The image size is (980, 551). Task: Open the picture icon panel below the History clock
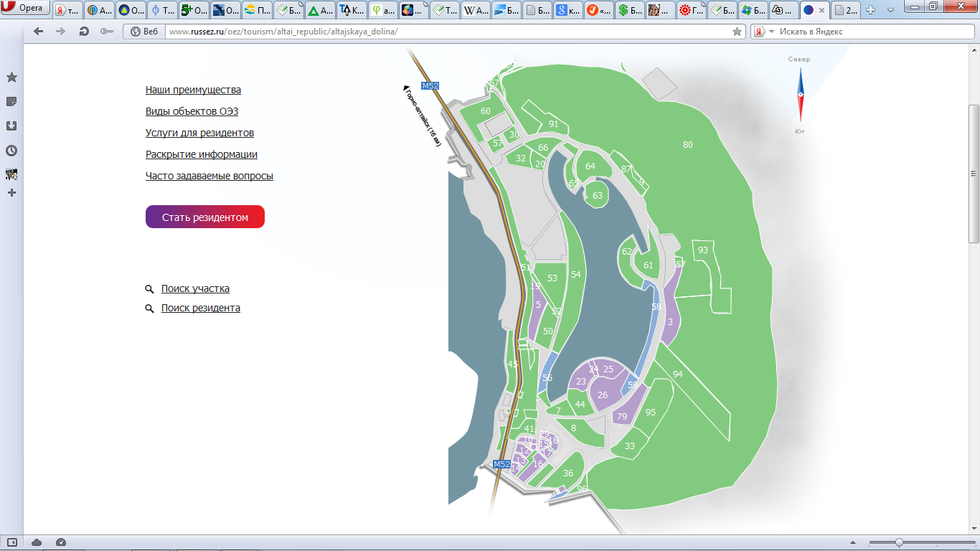coord(11,174)
